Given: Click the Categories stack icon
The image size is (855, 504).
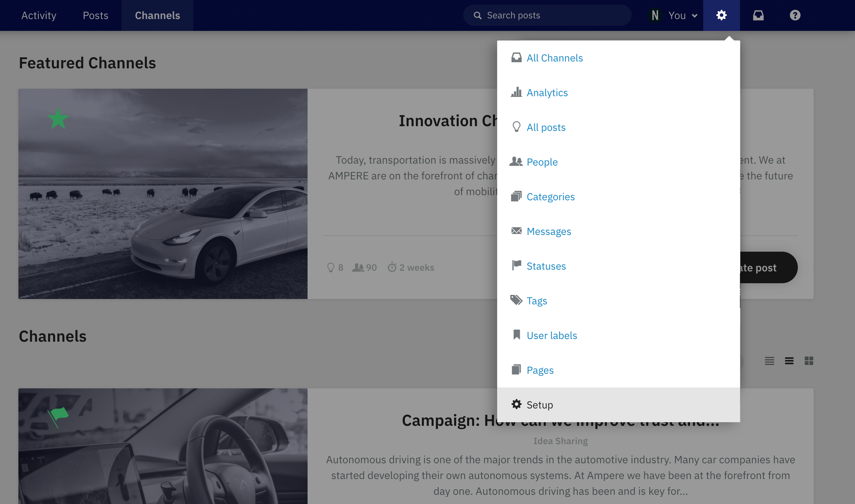Looking at the screenshot, I should click(x=516, y=196).
